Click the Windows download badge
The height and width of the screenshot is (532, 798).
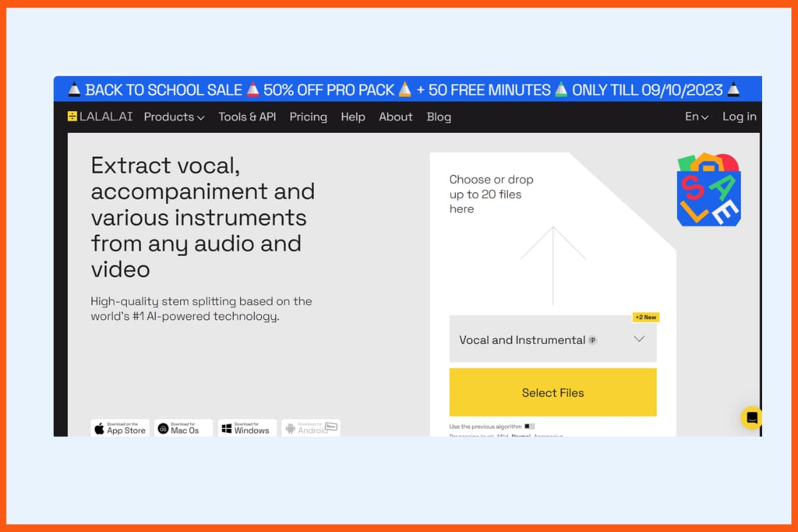point(247,428)
